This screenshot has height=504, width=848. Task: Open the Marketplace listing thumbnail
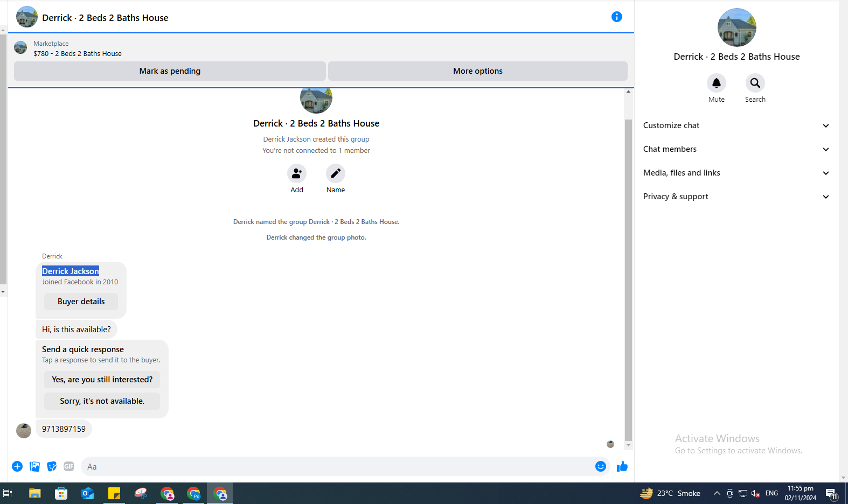tap(20, 47)
